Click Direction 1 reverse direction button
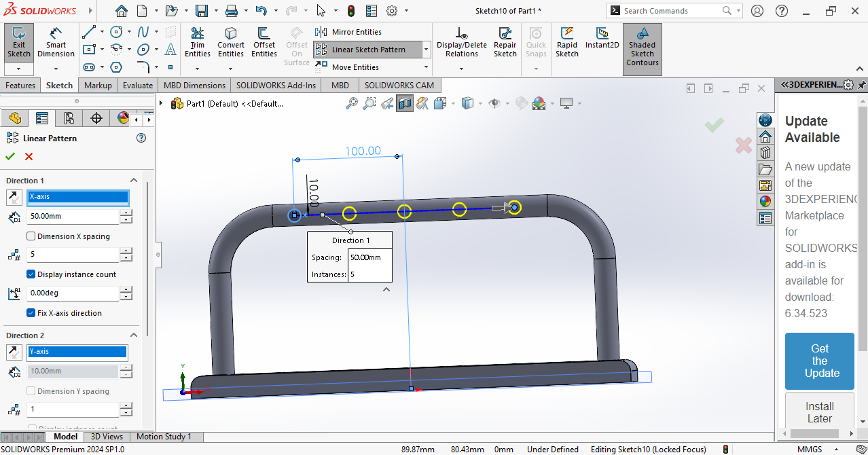The width and height of the screenshot is (868, 455). click(14, 198)
